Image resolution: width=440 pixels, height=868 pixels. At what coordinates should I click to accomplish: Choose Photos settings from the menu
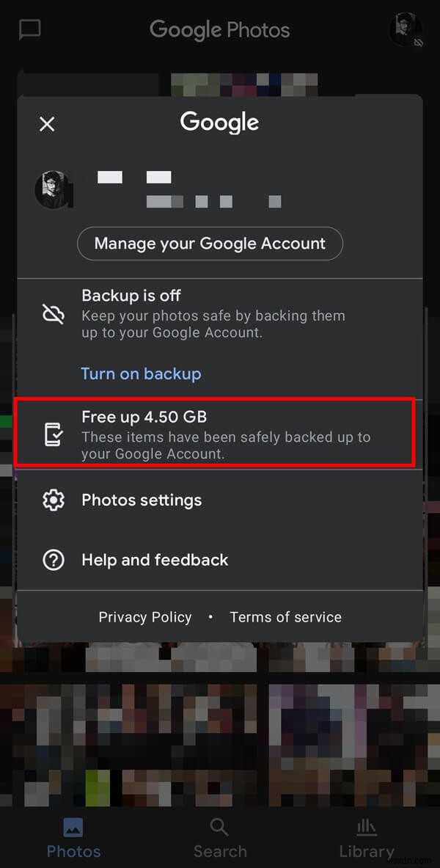[142, 500]
